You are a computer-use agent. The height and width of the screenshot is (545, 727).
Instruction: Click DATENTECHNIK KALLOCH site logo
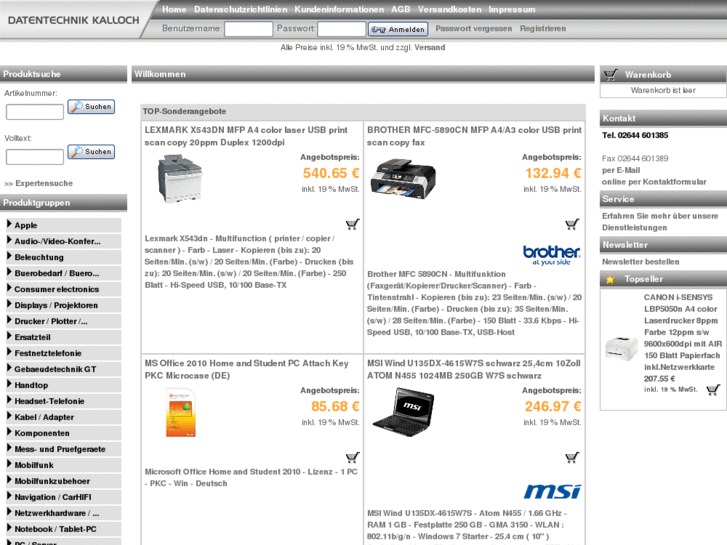pos(73,20)
